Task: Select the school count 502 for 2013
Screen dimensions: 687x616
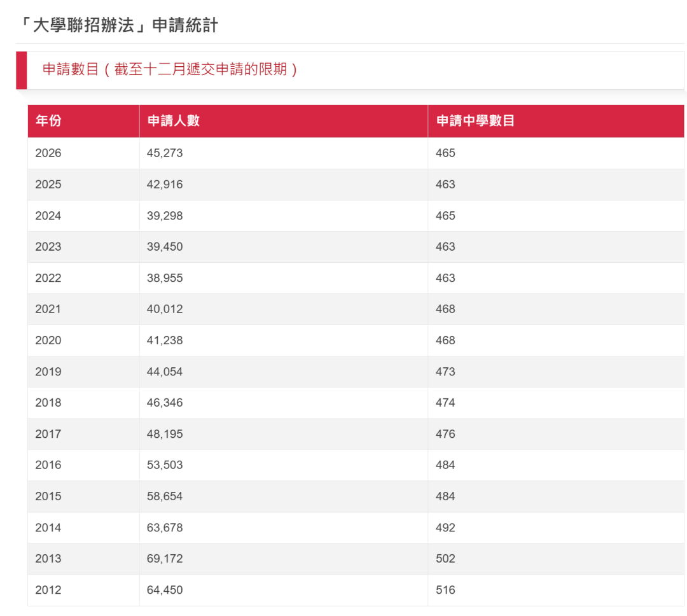Action: tap(446, 559)
